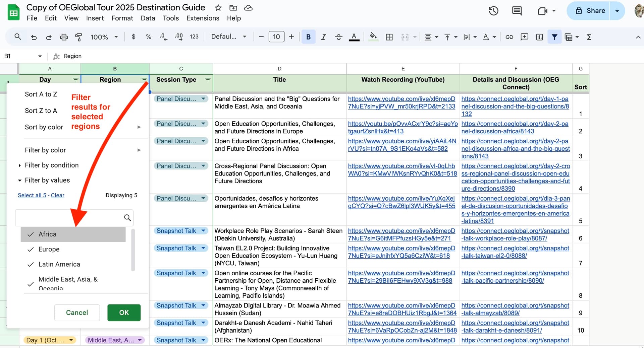The image size is (644, 348).
Task: Expand the Filter by condition section
Action: [x=51, y=165]
